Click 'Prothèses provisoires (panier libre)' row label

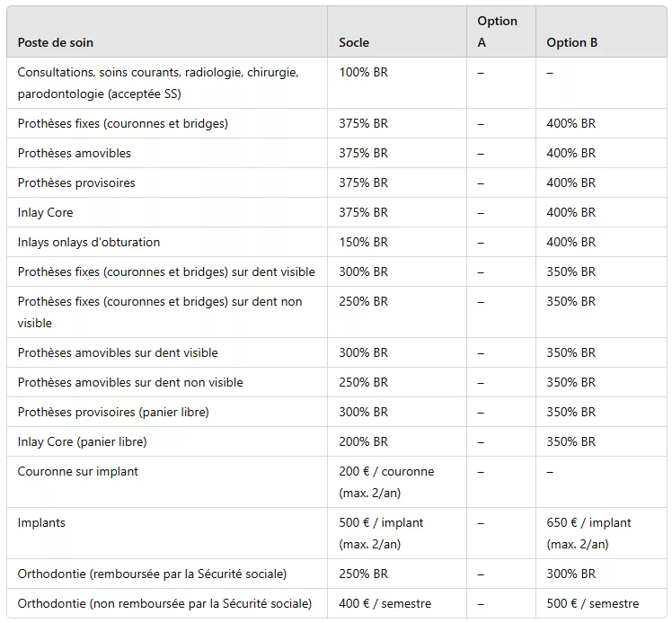tap(113, 412)
